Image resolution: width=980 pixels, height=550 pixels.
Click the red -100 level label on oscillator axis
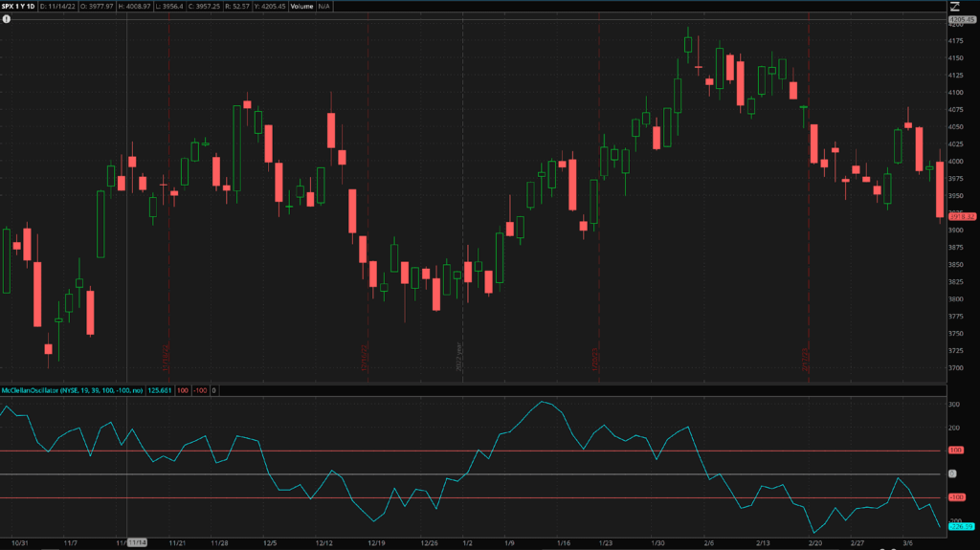[957, 497]
